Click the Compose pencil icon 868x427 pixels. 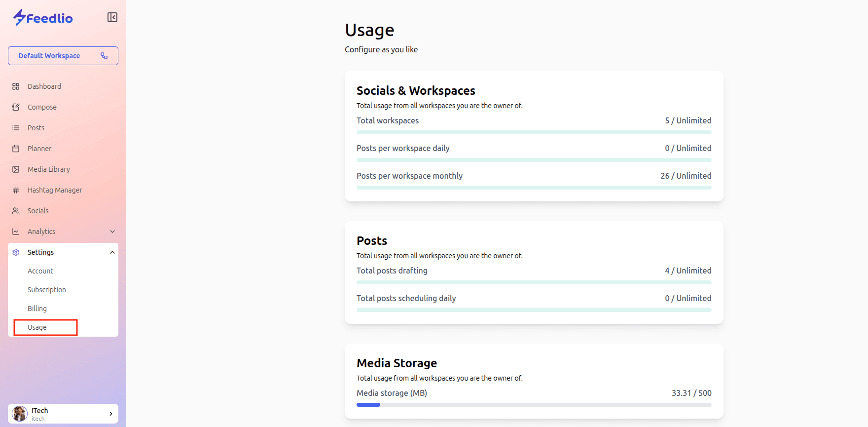click(x=16, y=107)
